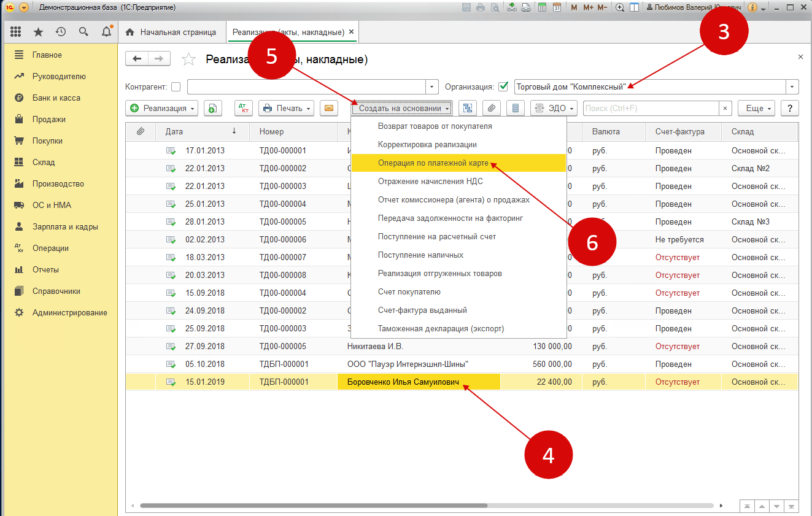This screenshot has width=812, height=516.
Task: Uncheck the Организация filter checkbox
Action: coord(504,87)
